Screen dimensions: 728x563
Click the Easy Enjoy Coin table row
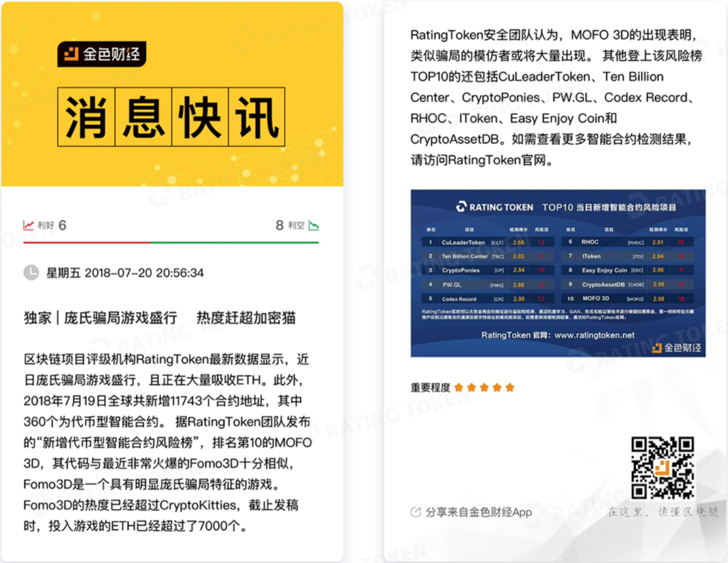click(627, 270)
